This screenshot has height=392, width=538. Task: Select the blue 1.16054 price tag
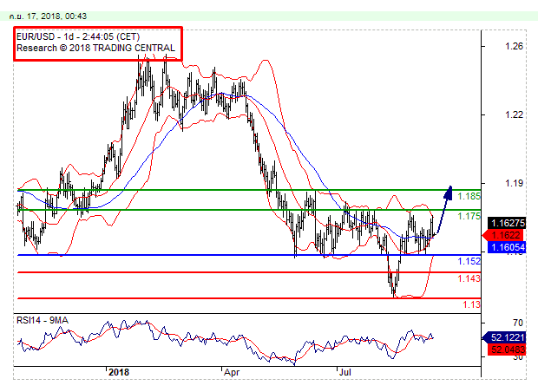coord(505,247)
